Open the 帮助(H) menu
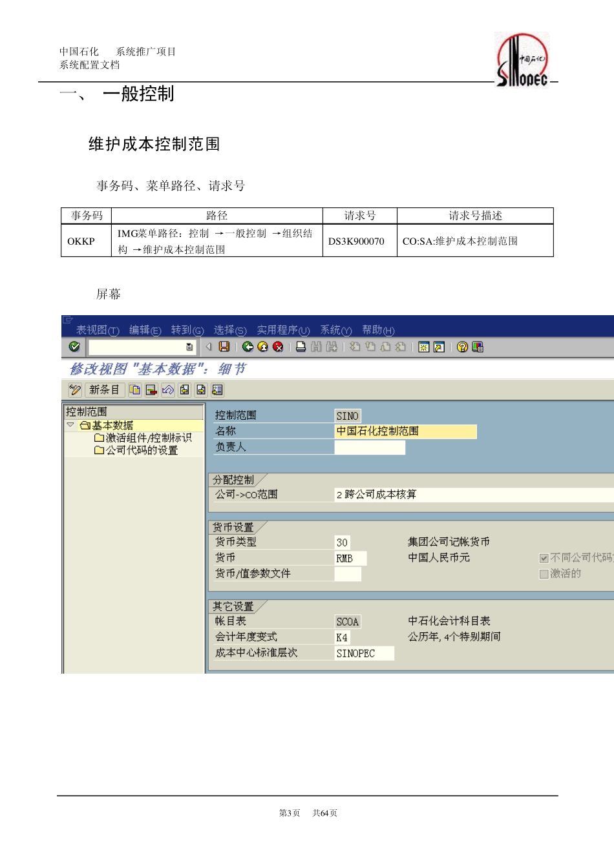 point(378,330)
